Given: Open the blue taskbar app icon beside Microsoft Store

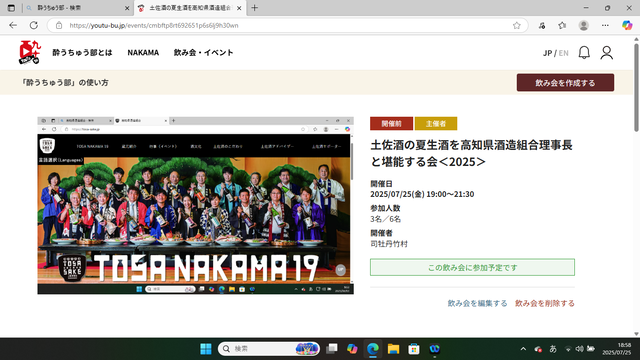Looking at the screenshot, I should [x=434, y=349].
